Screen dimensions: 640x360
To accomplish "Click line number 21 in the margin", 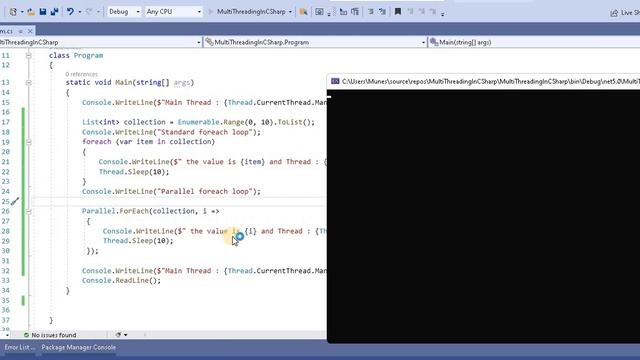I will click(x=5, y=162).
